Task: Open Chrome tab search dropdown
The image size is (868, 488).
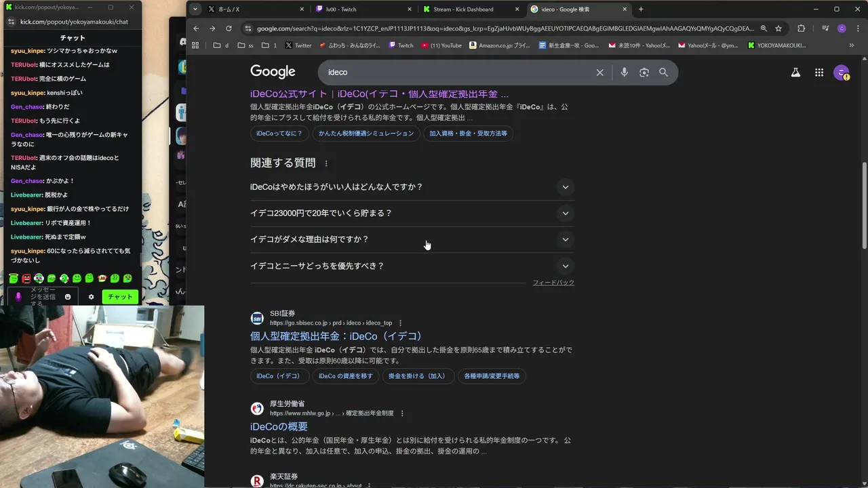Action: pyautogui.click(x=195, y=9)
